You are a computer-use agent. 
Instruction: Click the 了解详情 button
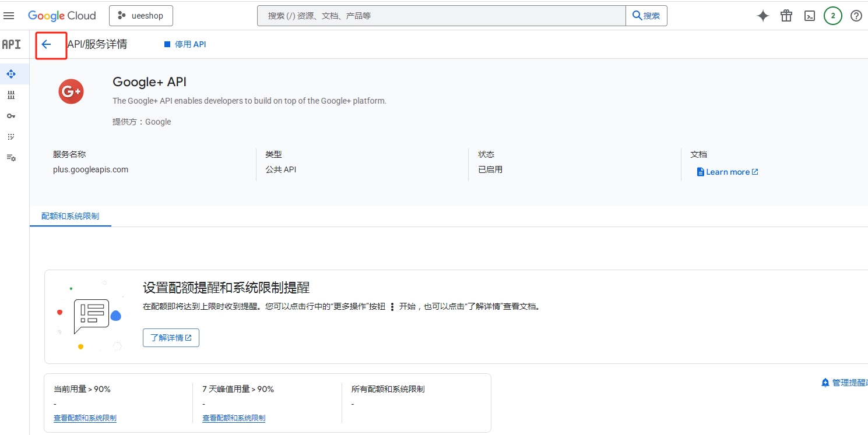coord(171,338)
